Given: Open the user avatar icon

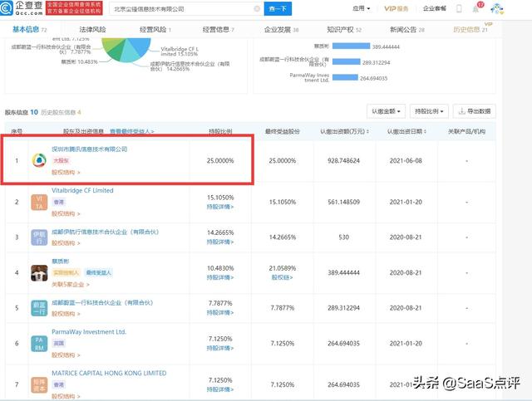Looking at the screenshot, I should point(497,9).
